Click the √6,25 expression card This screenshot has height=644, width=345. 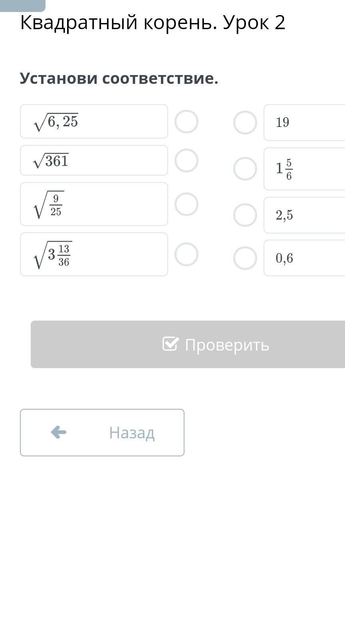[x=94, y=121]
